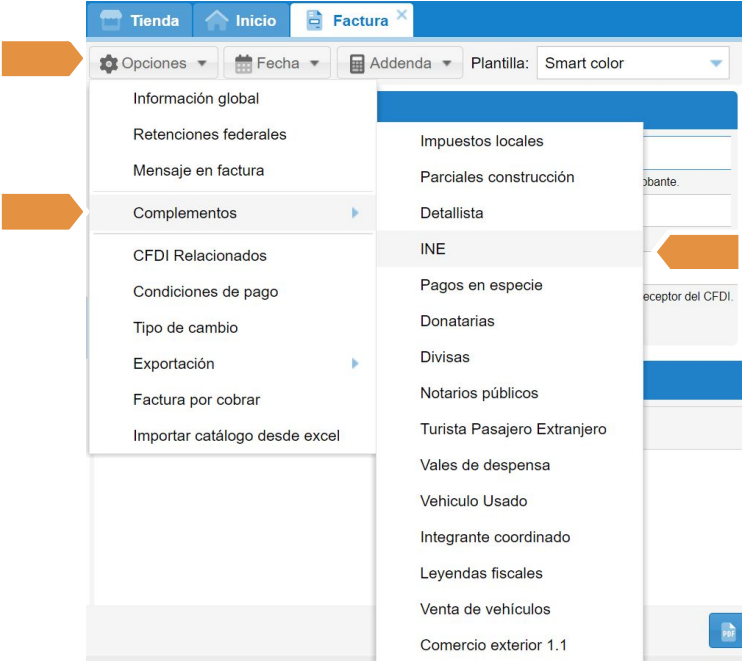Screen dimensions: 743x661
Task: Pick Leyendas fiscales from submenu
Action: point(481,573)
